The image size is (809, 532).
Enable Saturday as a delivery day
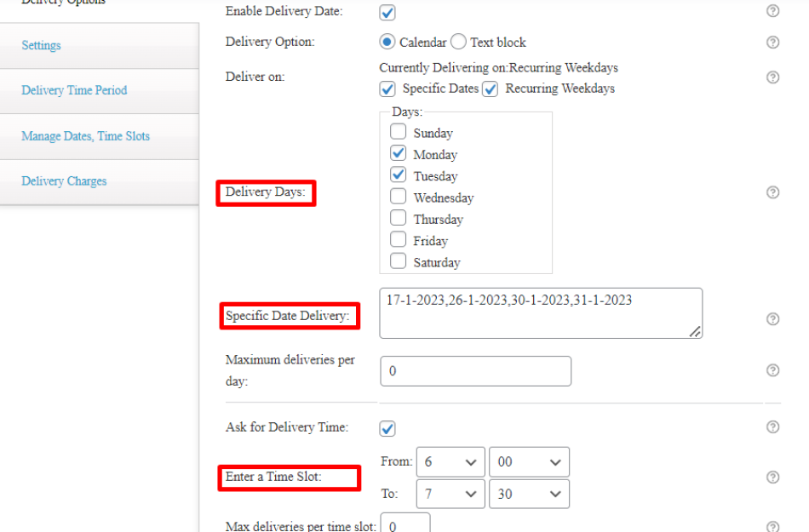(x=398, y=261)
